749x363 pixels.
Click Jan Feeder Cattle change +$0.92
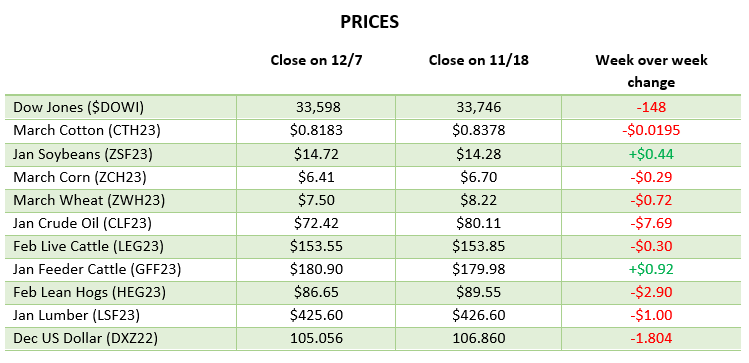[x=651, y=269]
